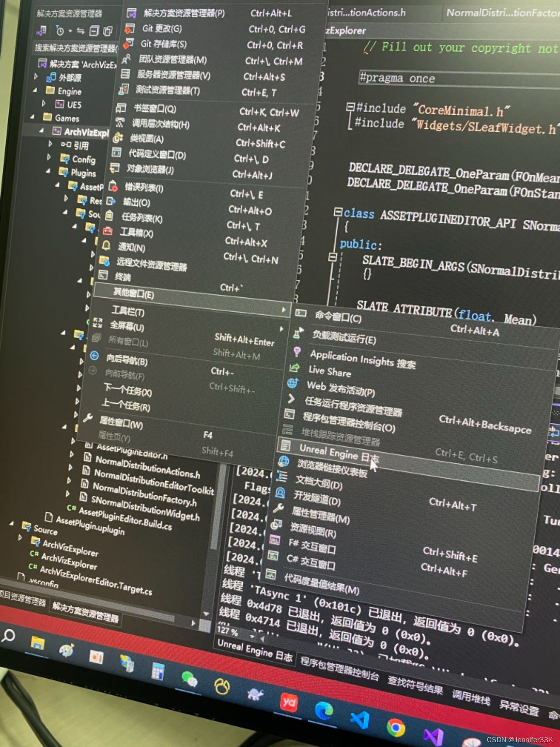The height and width of the screenshot is (747, 560).
Task: Choose 属性窗口(W) menu entry
Action: point(121,422)
